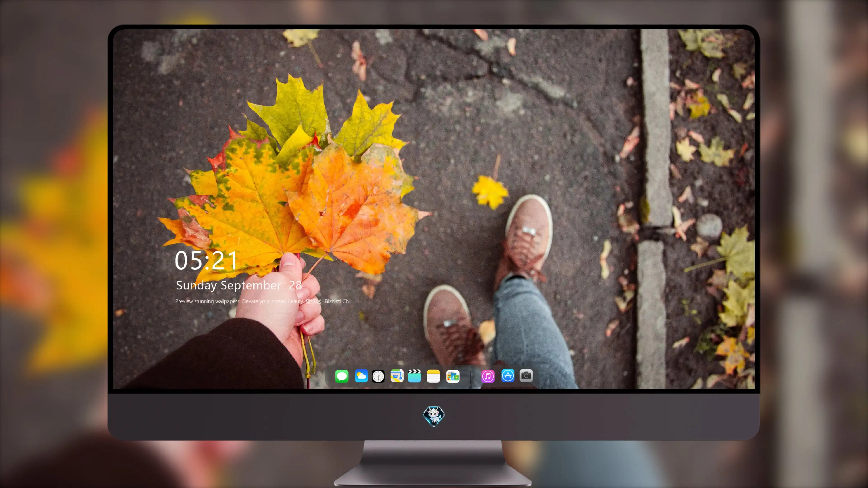
Task: Open the Maps app in the dock
Action: (x=397, y=376)
